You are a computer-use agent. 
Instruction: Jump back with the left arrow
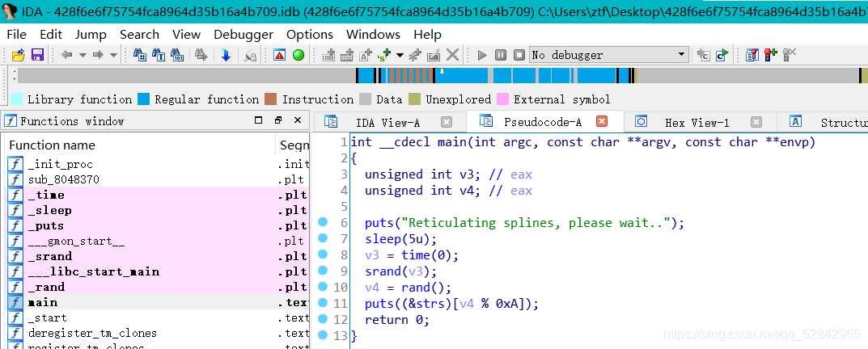(67, 55)
